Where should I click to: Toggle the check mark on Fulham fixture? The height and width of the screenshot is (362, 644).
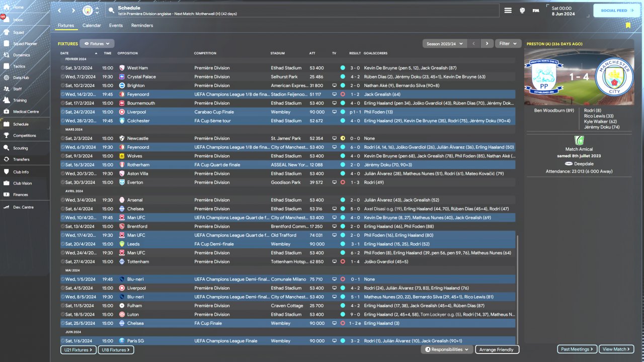tap(62, 306)
